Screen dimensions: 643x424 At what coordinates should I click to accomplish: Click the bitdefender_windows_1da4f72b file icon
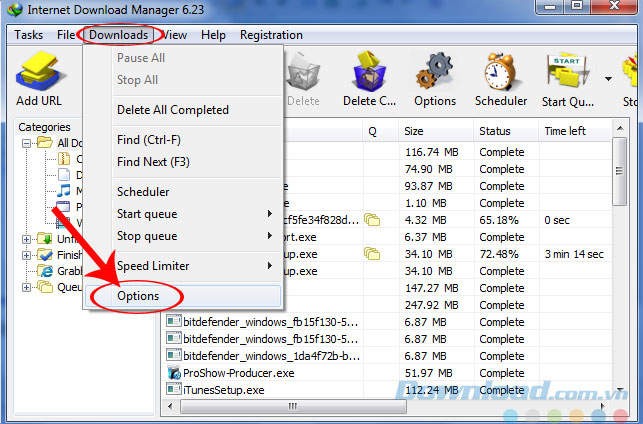click(174, 355)
